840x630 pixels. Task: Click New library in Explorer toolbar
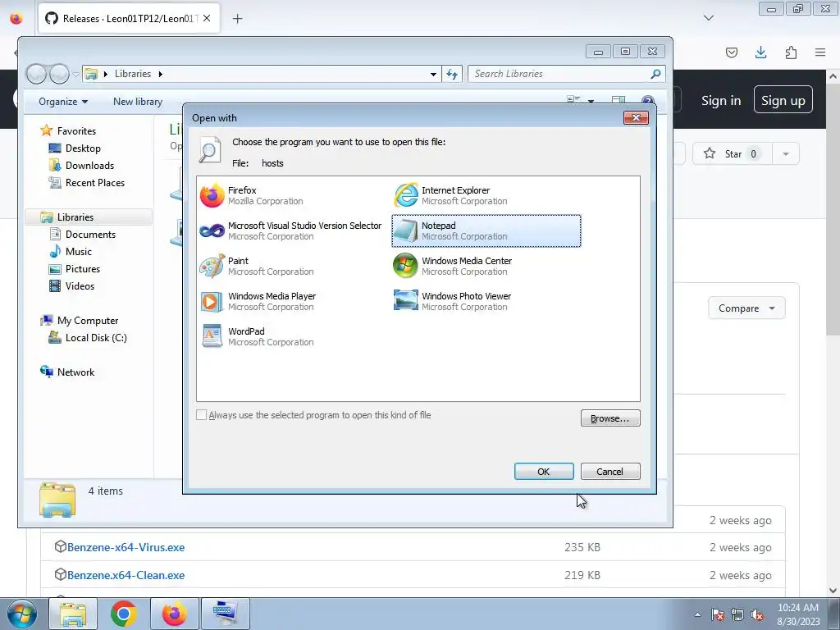pos(138,101)
